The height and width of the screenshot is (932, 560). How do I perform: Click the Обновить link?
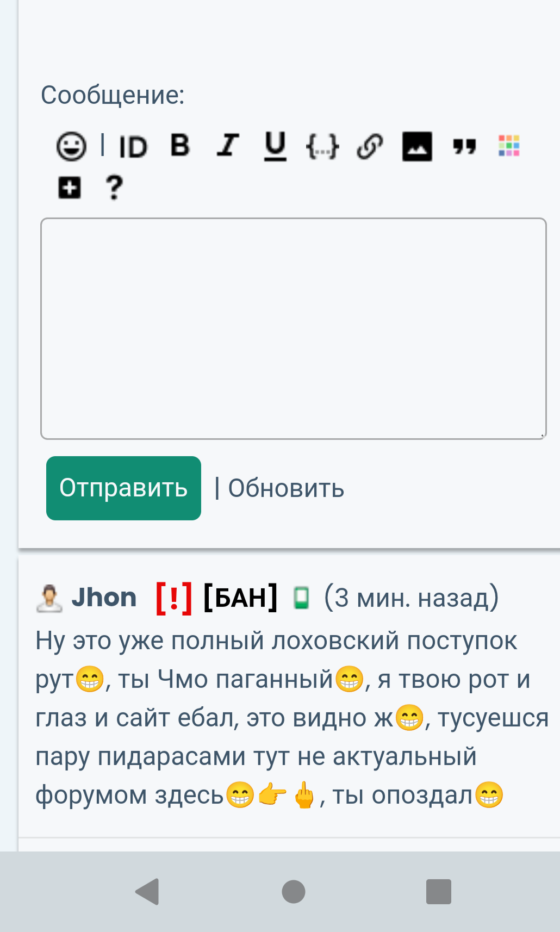tap(286, 488)
